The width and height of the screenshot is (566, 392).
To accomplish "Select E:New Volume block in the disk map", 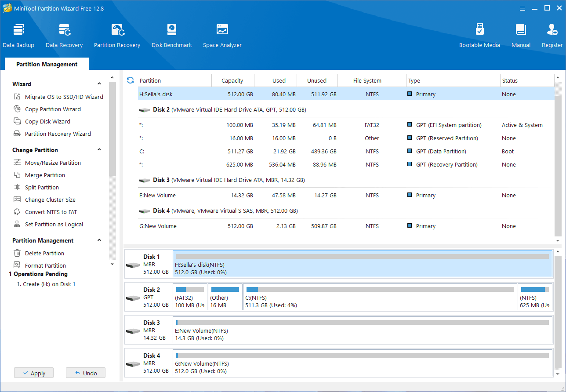I will [363, 330].
